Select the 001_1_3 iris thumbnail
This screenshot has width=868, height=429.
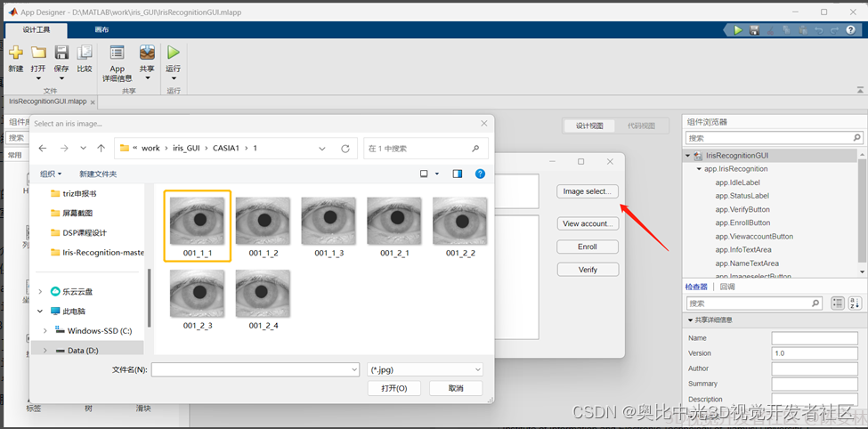(329, 226)
